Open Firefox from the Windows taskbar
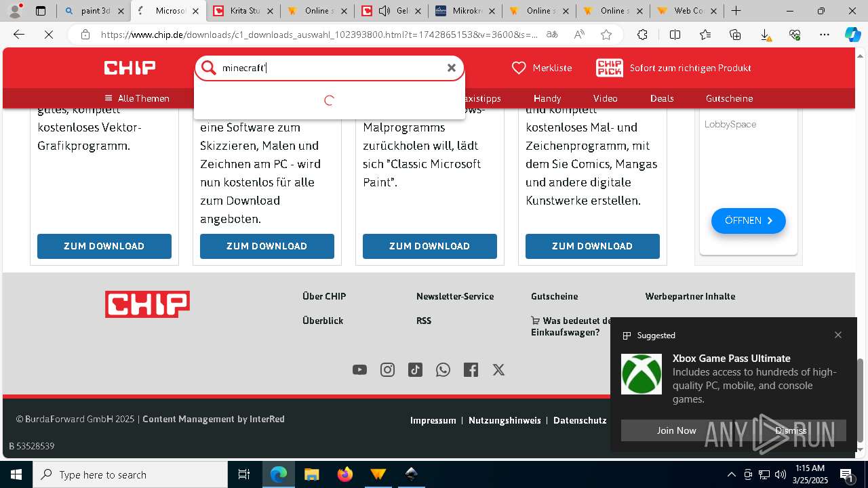868x488 pixels. [x=345, y=474]
